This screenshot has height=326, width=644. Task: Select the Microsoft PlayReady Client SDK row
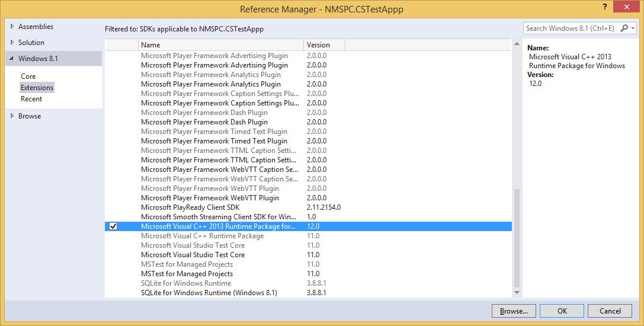tap(308, 207)
